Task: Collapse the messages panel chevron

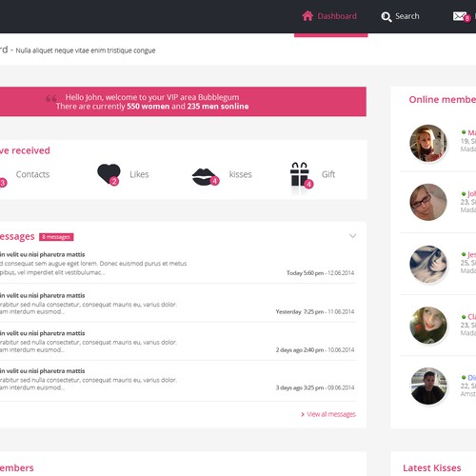Action: click(x=352, y=236)
